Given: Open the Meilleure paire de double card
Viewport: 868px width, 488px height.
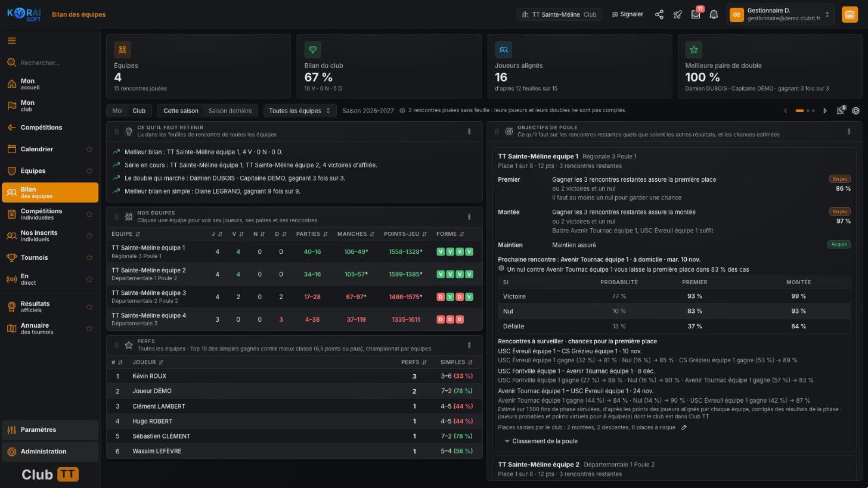Looking at the screenshot, I should (x=770, y=66).
